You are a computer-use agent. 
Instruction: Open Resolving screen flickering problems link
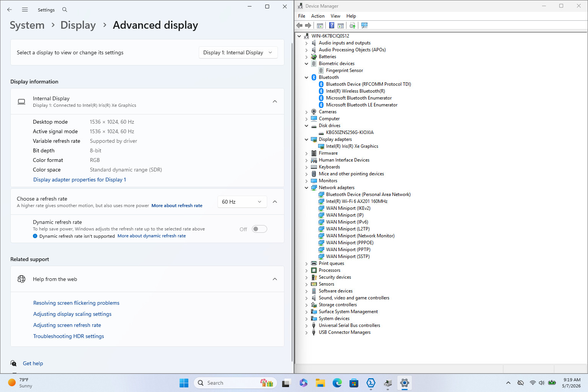click(x=76, y=303)
